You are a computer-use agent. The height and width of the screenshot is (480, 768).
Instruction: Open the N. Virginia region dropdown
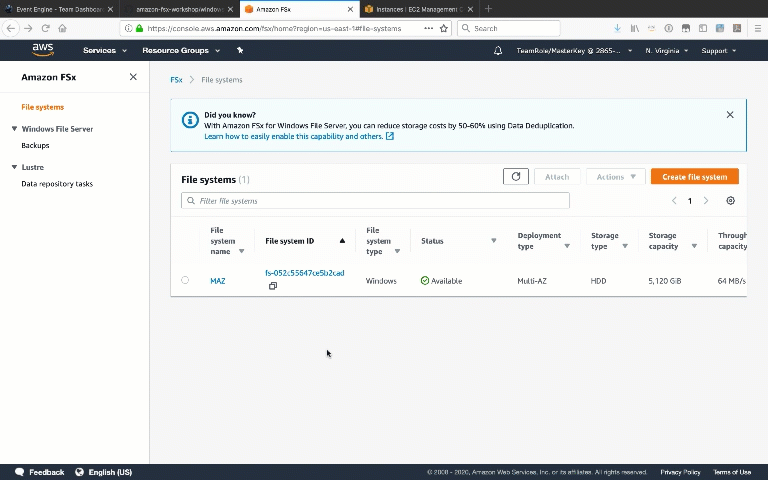667,50
